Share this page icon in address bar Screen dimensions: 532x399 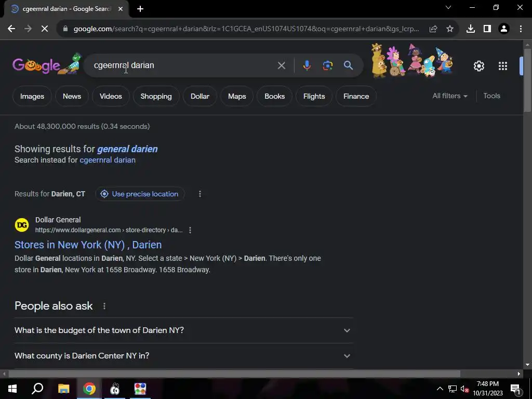433,29
